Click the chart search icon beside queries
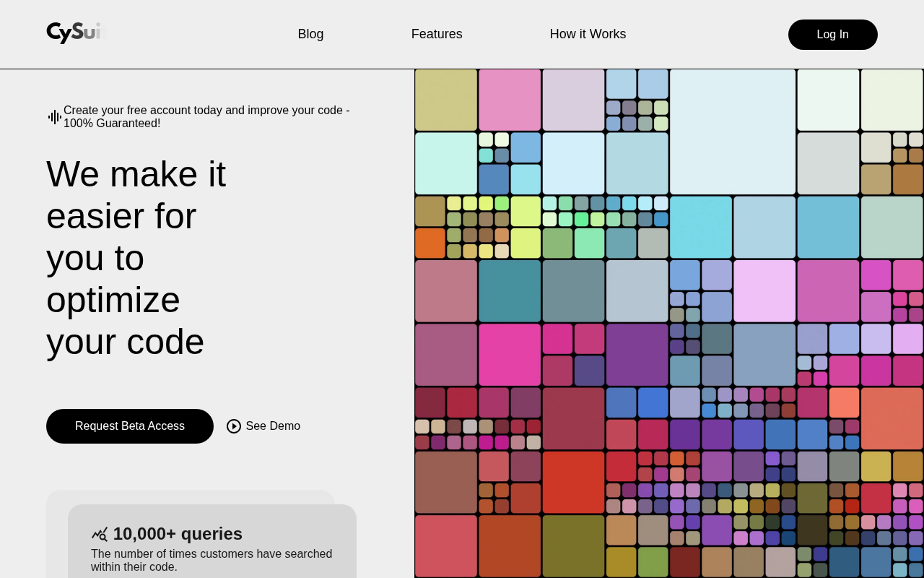The image size is (924, 578). coord(100,534)
